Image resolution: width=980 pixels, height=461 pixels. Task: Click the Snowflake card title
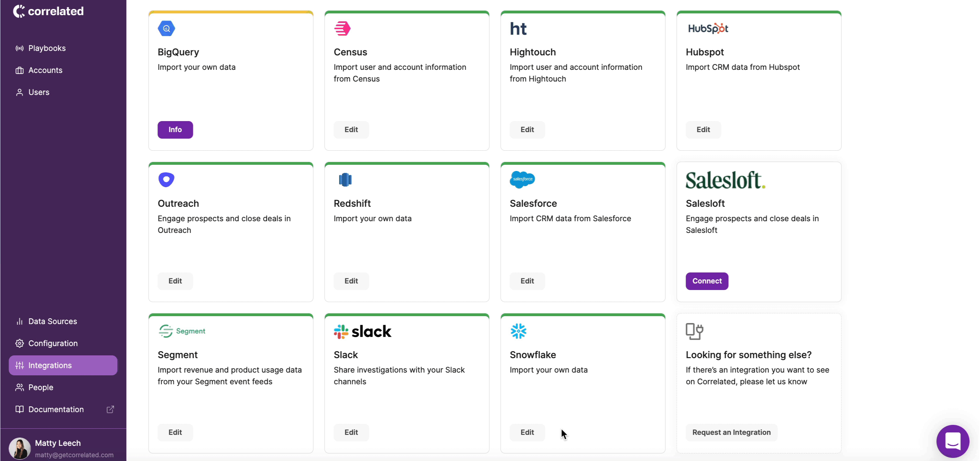click(x=533, y=355)
